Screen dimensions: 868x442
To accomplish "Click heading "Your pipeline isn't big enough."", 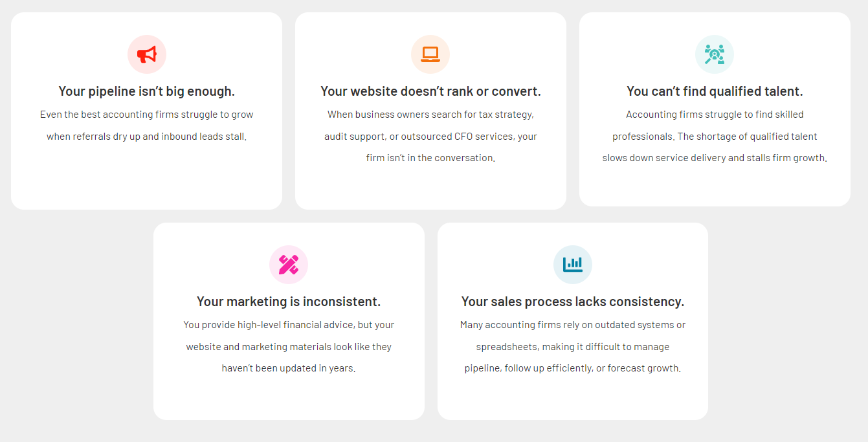I will (x=147, y=91).
